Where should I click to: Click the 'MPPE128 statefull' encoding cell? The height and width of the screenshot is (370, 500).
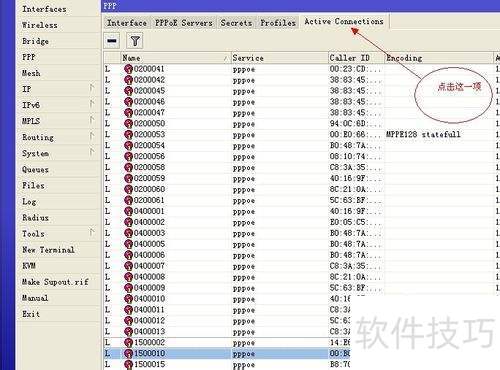coord(423,134)
